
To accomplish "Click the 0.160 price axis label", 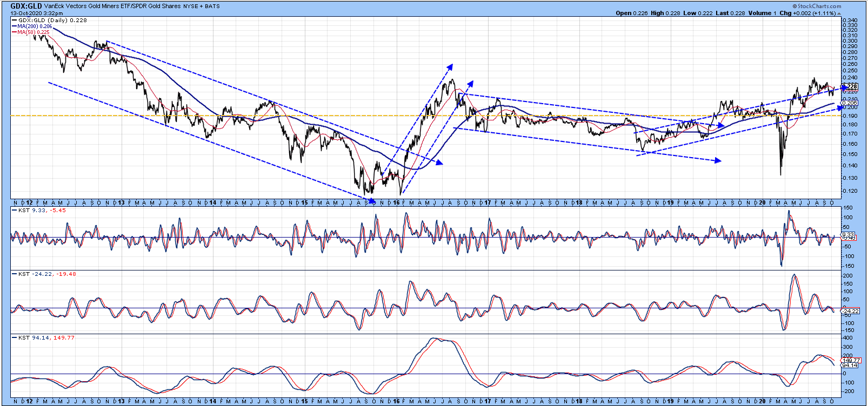I will tap(850, 144).
